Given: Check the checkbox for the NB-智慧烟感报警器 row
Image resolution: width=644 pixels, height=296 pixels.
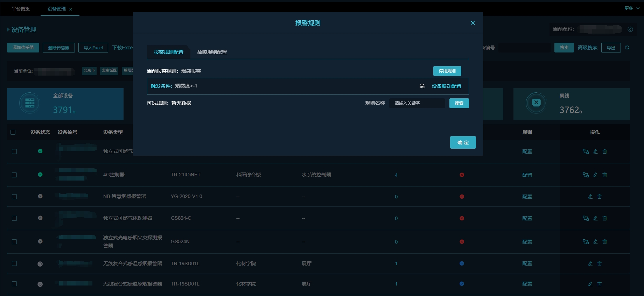Looking at the screenshot, I should [14, 197].
